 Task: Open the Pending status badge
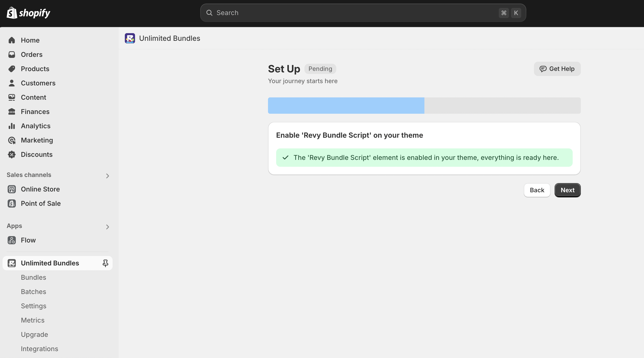coord(320,69)
